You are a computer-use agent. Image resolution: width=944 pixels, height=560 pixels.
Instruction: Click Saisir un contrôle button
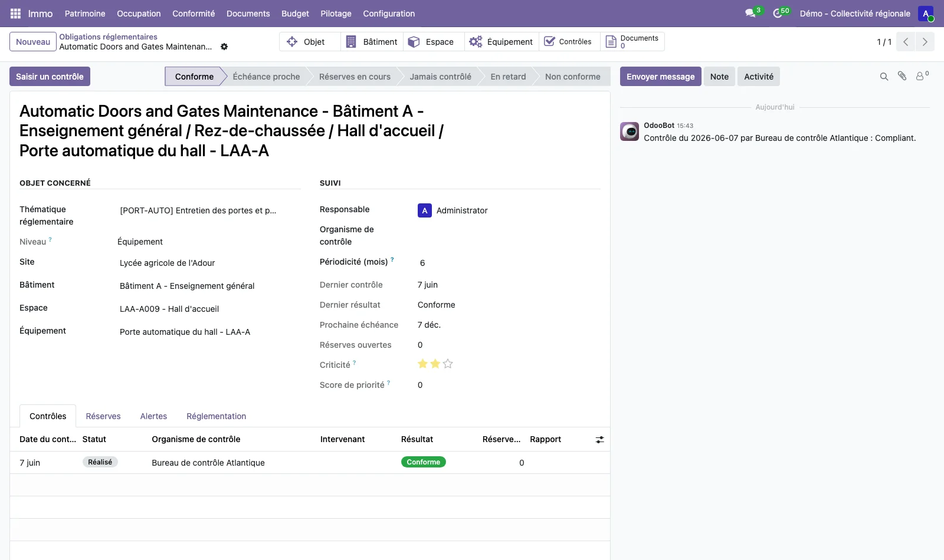pos(50,77)
